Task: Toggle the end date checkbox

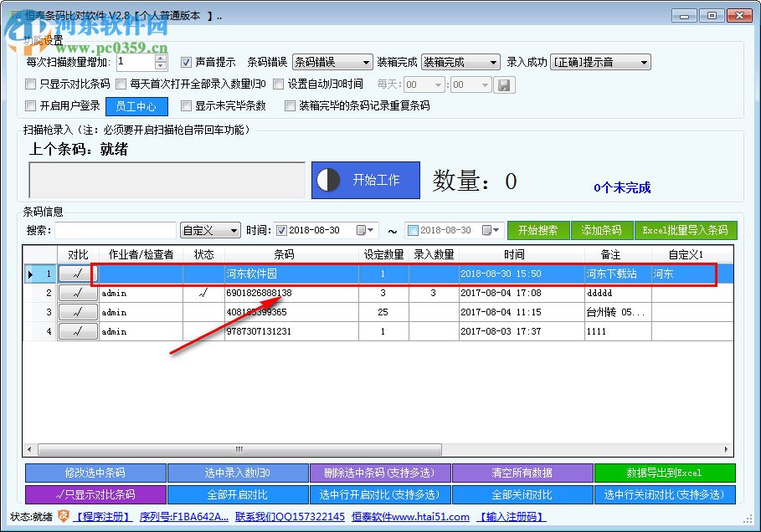Action: [413, 230]
